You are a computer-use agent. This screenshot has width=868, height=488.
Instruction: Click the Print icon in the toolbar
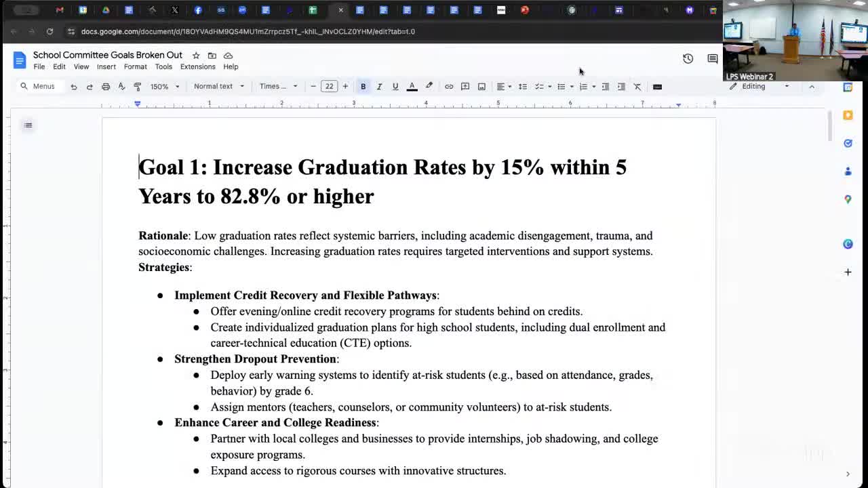106,87
